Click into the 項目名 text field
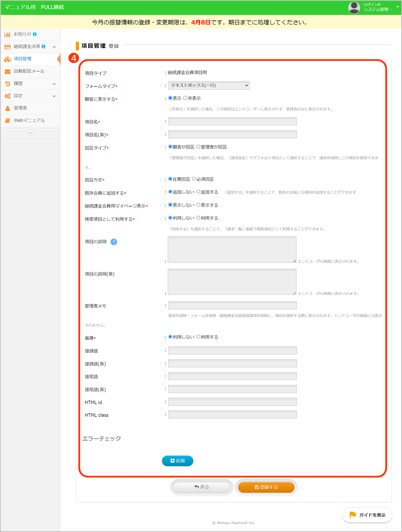Screen dimensions: 402x532 point(232,121)
